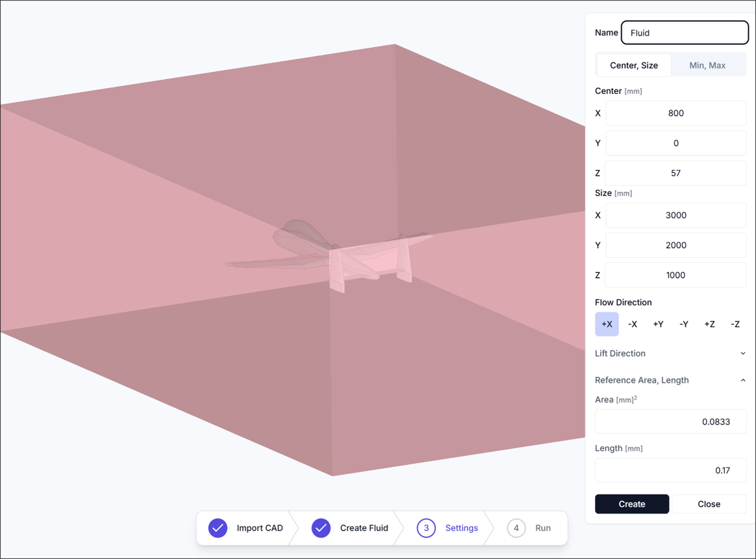Select the Center, Size tab
Viewport: 756px width, 559px height.
point(634,65)
